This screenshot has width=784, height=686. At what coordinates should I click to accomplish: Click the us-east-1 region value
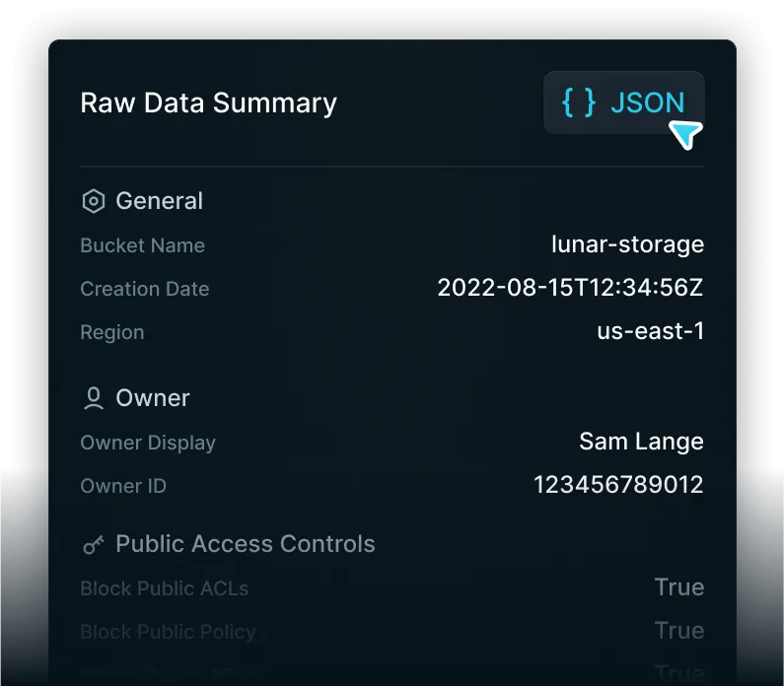[650, 331]
